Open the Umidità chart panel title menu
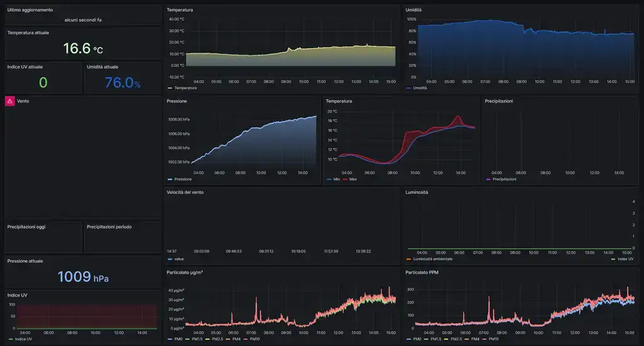 point(414,10)
